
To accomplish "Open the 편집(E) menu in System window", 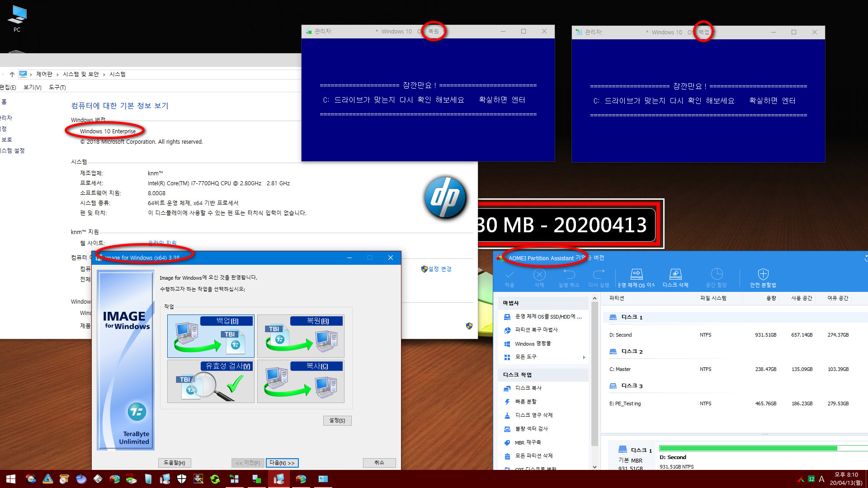I will pos(8,88).
